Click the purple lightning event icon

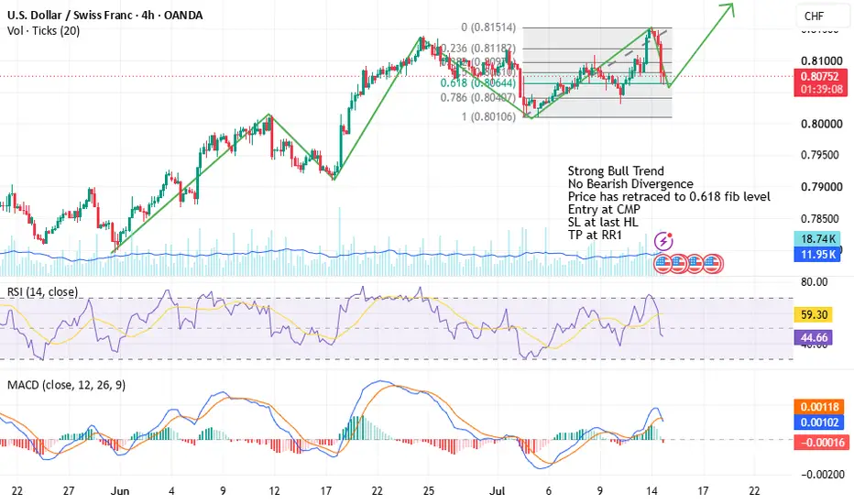click(x=663, y=240)
